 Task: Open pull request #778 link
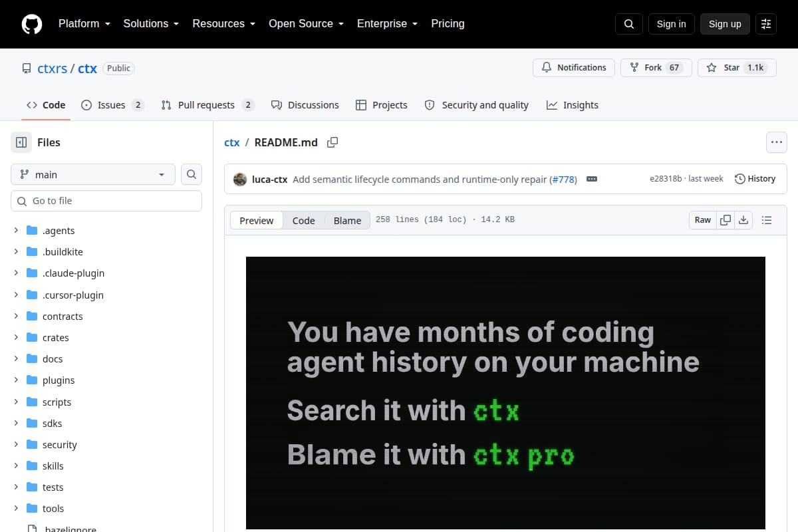pos(563,179)
